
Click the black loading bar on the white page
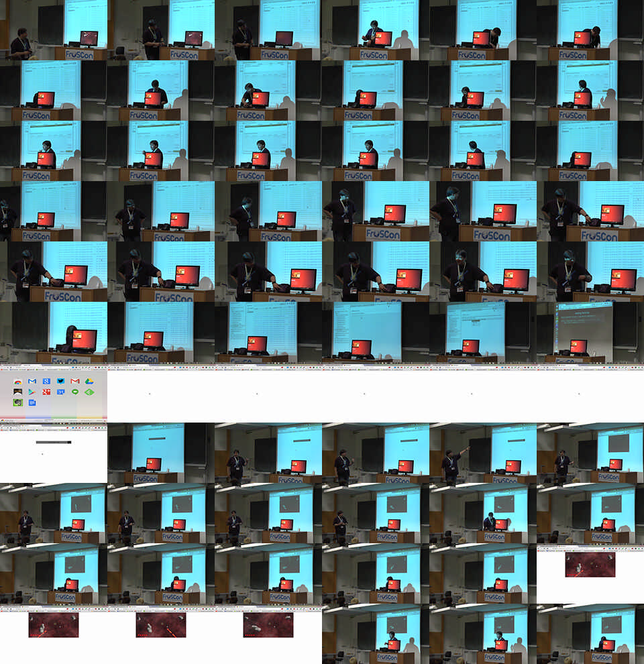54,442
